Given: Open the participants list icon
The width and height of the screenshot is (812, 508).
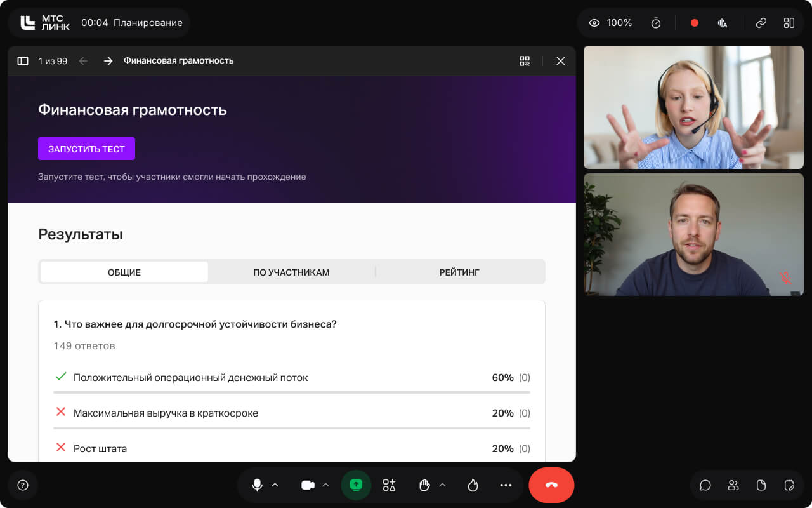Looking at the screenshot, I should point(733,485).
